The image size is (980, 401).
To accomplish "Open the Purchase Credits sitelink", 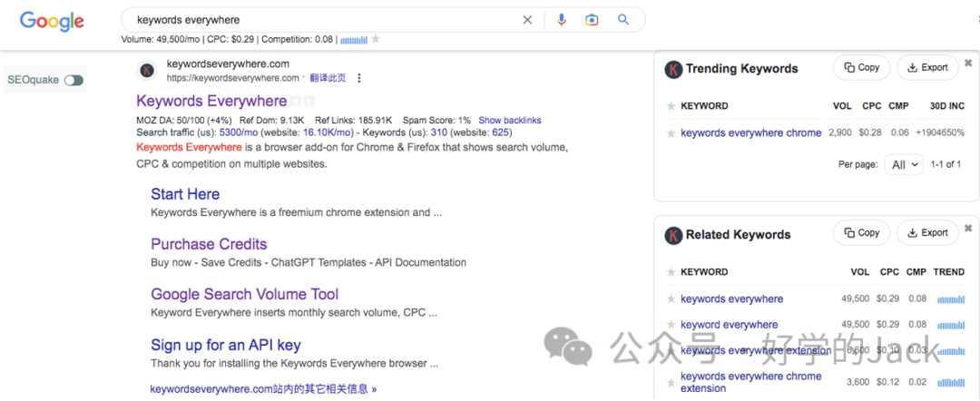I will point(209,244).
